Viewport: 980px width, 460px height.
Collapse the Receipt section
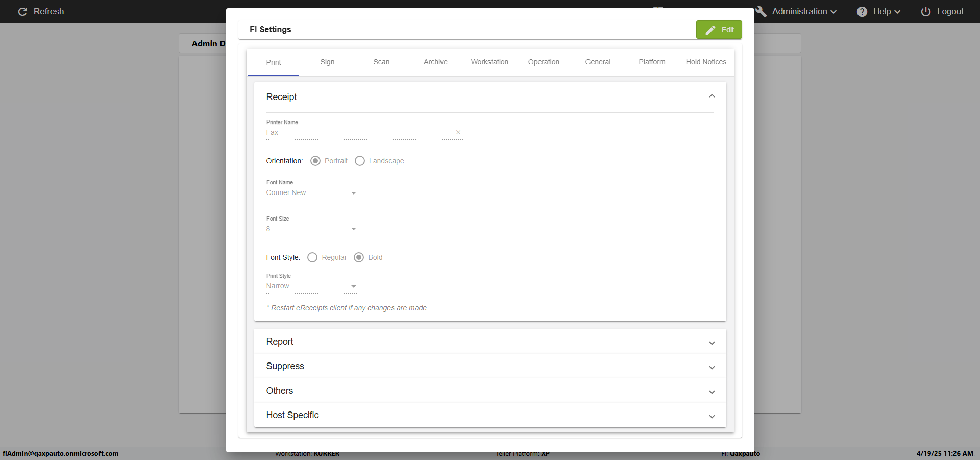[x=712, y=96]
